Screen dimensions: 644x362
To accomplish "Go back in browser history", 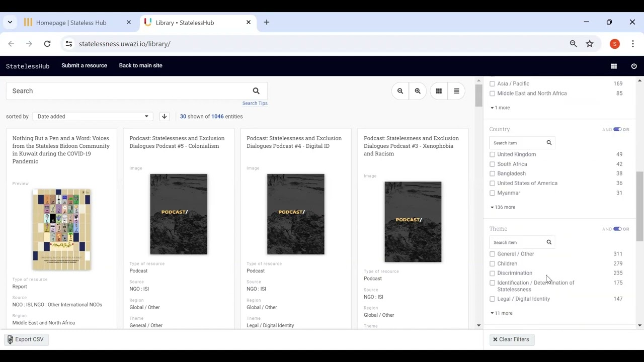I will tap(11, 44).
